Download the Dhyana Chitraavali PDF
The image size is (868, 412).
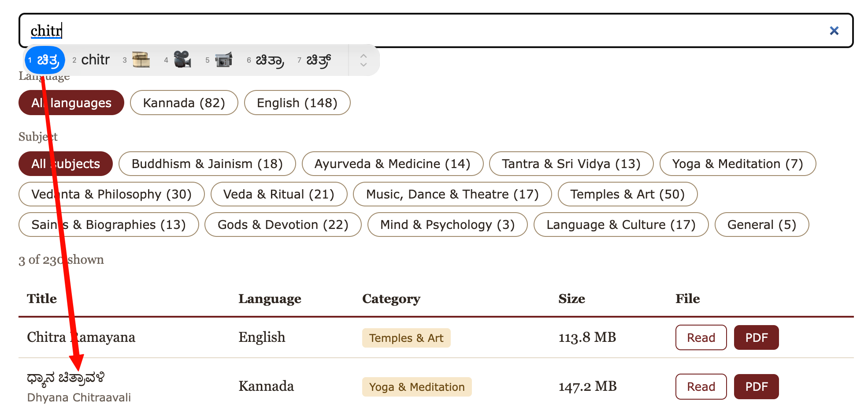coord(757,386)
